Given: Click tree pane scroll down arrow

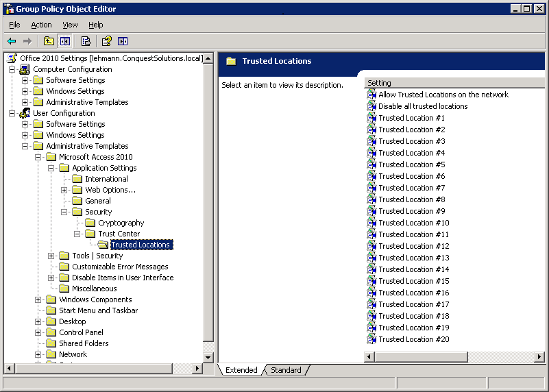Looking at the screenshot, I should point(208,357).
